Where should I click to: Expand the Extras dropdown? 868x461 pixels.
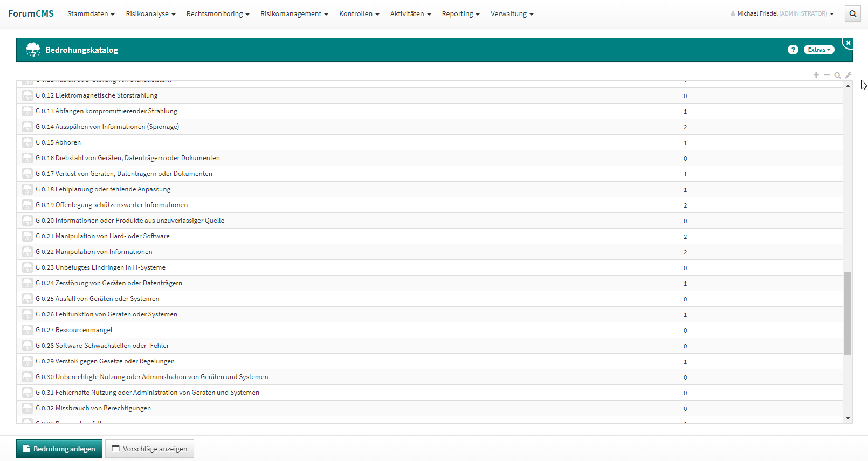pyautogui.click(x=819, y=50)
